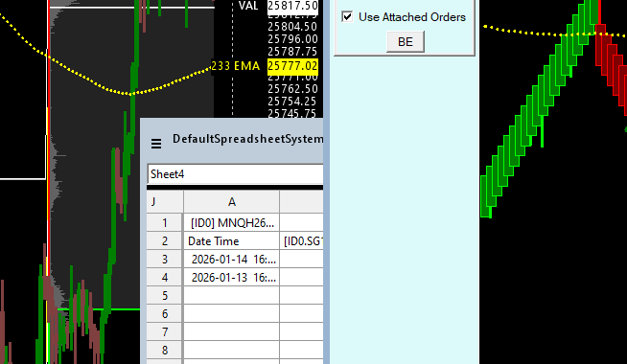The height and width of the screenshot is (364, 627).
Task: Select row 8 header
Action: tap(164, 350)
